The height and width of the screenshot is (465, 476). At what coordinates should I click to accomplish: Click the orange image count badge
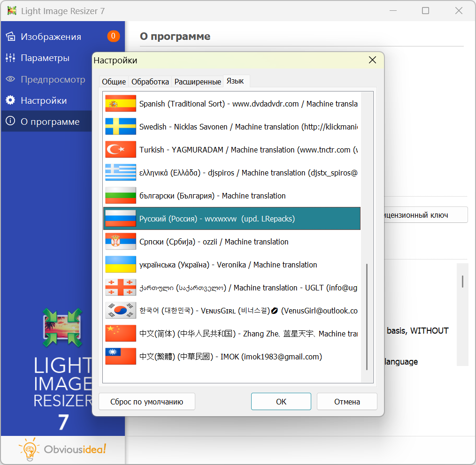point(113,36)
